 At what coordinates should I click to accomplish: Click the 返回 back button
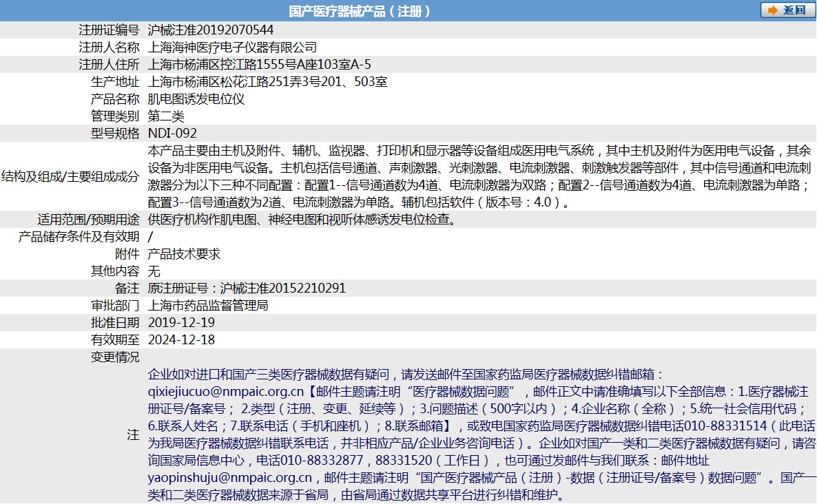tap(787, 10)
